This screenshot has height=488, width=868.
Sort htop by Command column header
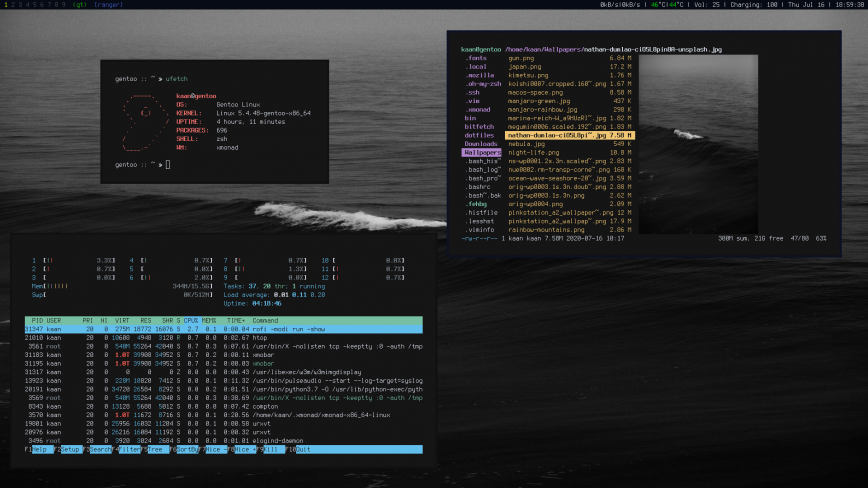coord(265,320)
